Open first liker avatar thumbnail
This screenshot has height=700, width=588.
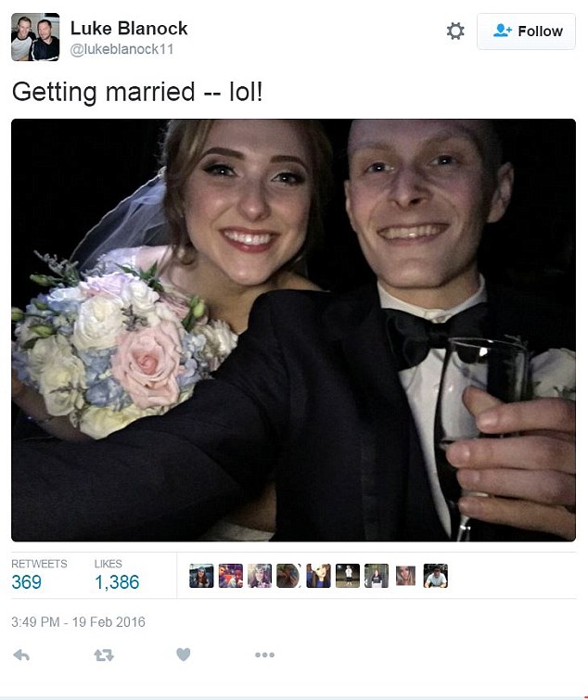coord(201,576)
